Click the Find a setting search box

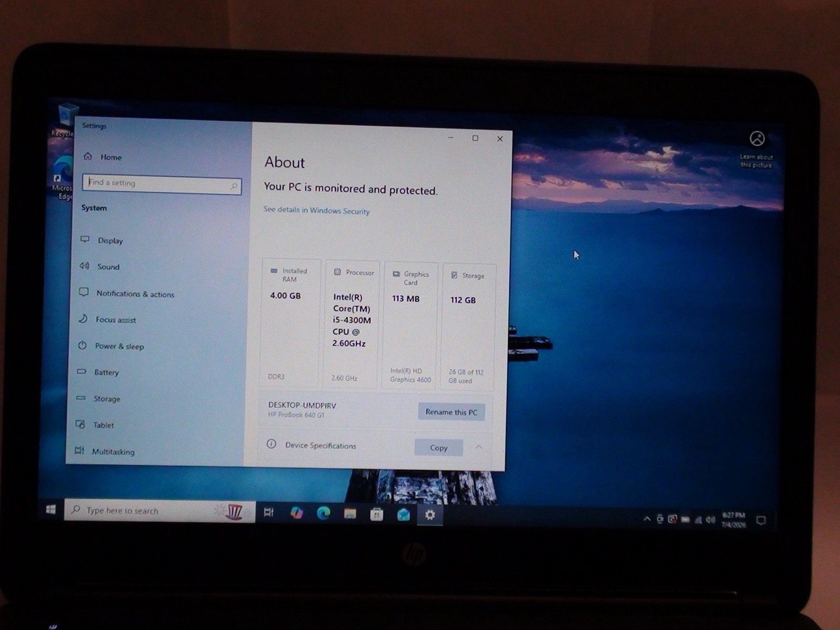(x=162, y=184)
